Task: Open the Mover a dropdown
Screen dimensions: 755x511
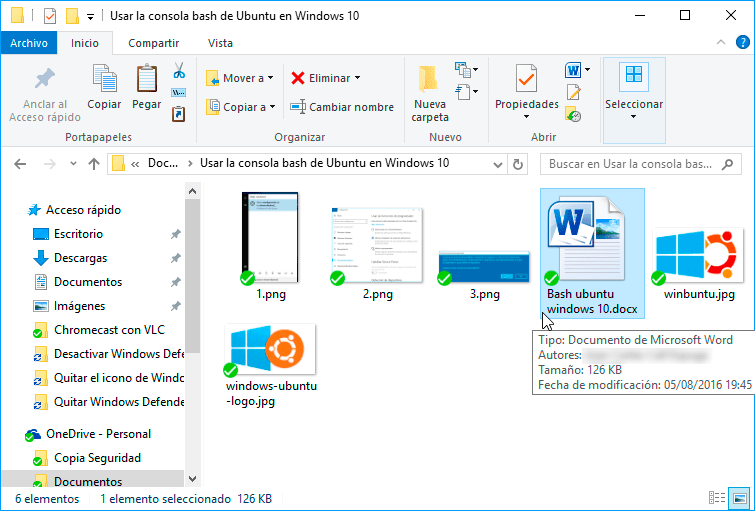Action: 240,78
